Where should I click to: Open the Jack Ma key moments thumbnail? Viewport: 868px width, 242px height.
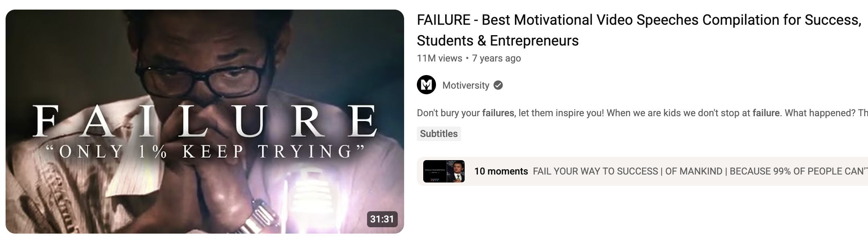(444, 171)
